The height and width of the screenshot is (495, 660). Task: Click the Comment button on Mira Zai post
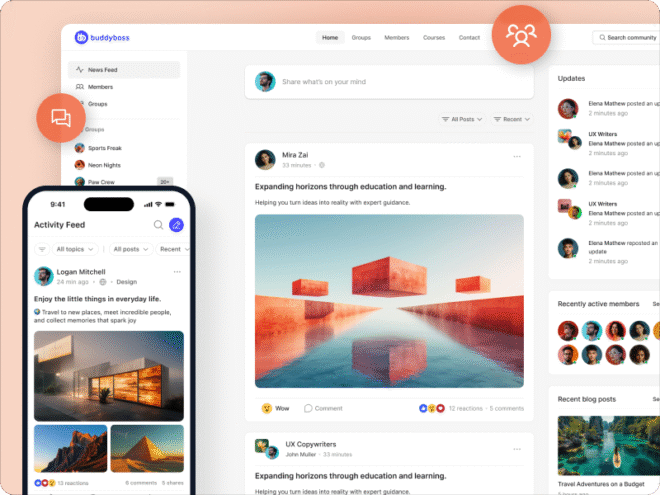323,408
